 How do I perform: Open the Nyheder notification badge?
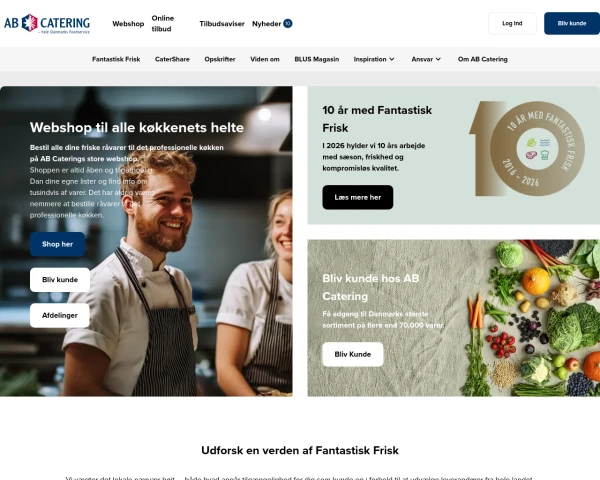pyautogui.click(x=288, y=24)
